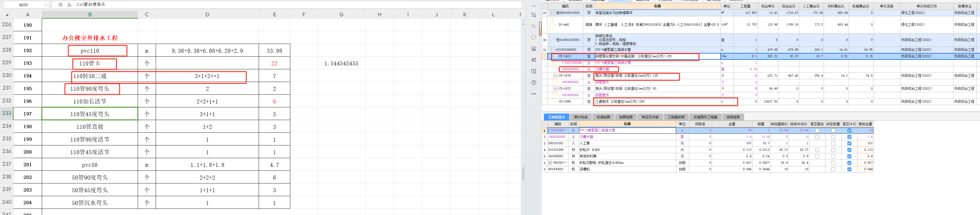This screenshot has height=215, width=980.
Task: Collapse the 031001006002 tree row
Action: click(553, 50)
